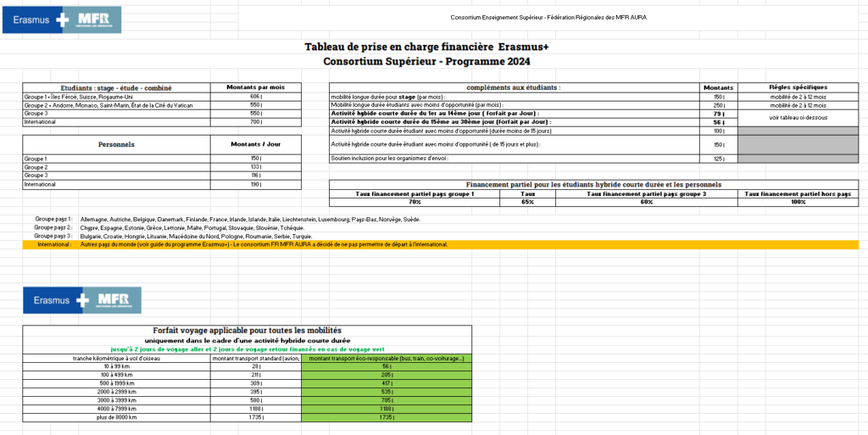Select 'Taux financement partiel pays groupe 1' cell
This screenshot has width=868, height=435.
pos(415,193)
